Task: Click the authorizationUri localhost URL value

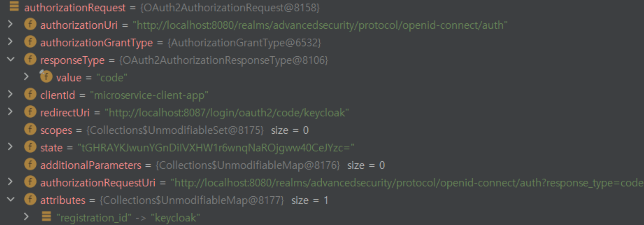Action: (320, 25)
